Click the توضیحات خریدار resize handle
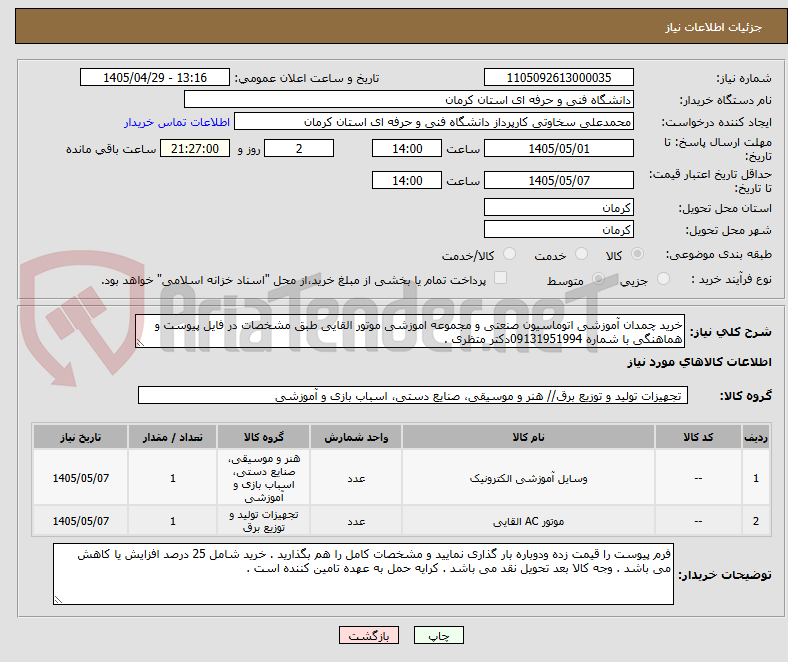The height and width of the screenshot is (662, 788). 58,599
